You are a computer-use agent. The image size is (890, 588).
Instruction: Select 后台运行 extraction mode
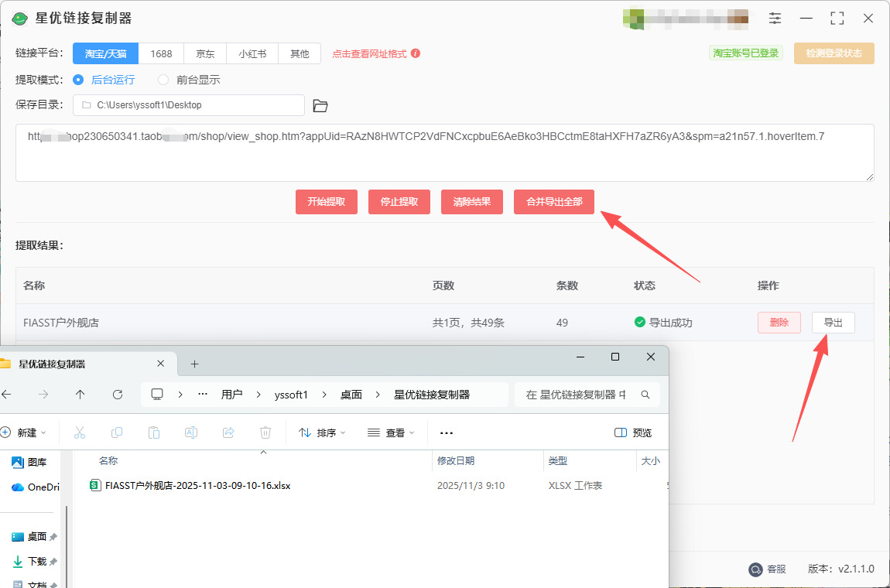104,80
